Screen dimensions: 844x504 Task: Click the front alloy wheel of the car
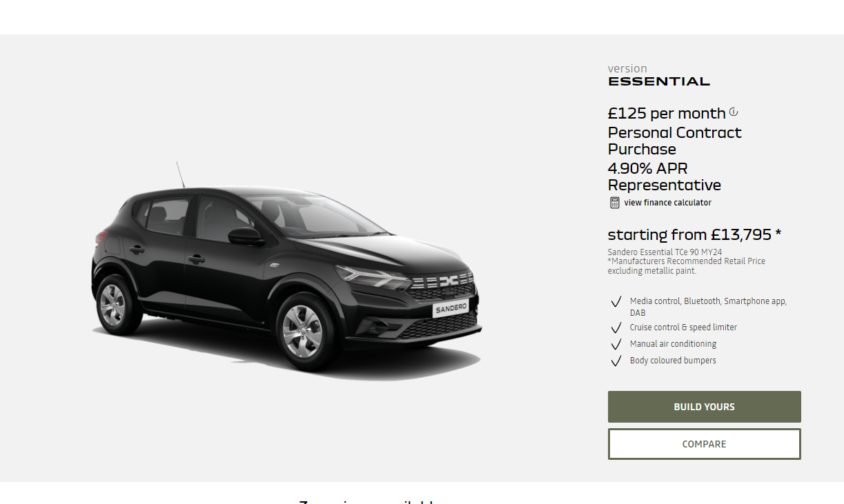click(302, 331)
